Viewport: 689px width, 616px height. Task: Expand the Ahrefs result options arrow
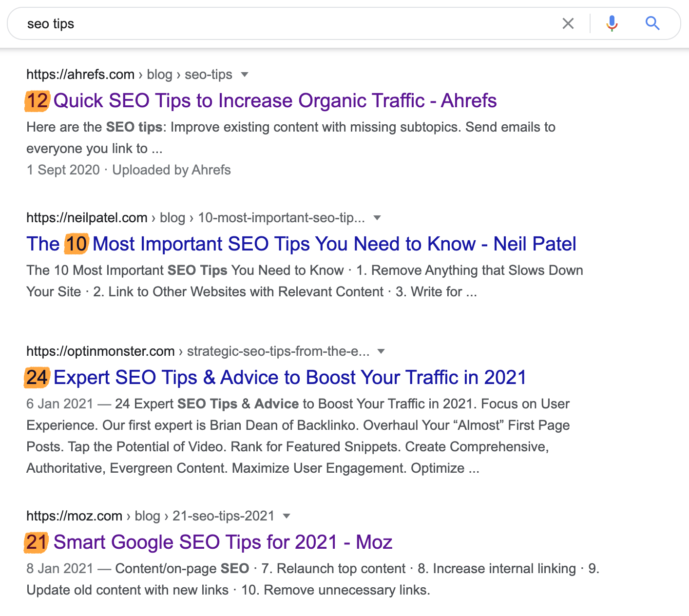(245, 75)
